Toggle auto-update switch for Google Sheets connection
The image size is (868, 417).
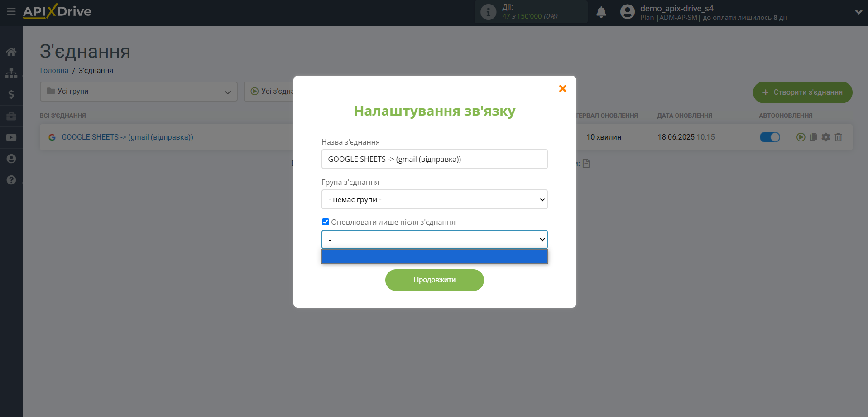point(770,137)
